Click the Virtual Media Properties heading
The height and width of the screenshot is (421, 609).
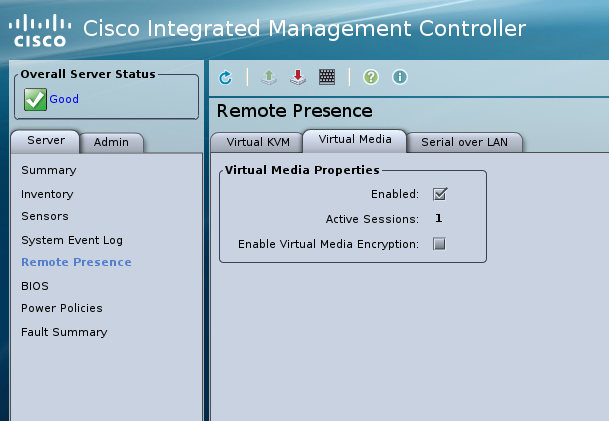302,170
